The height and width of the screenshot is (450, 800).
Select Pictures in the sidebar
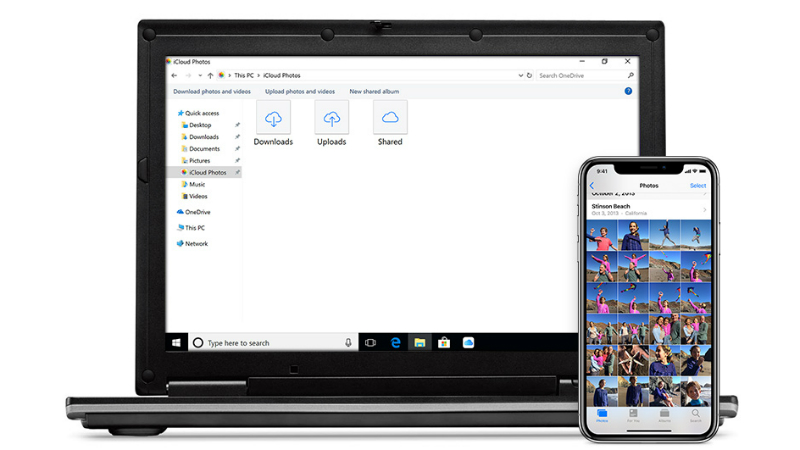[196, 161]
